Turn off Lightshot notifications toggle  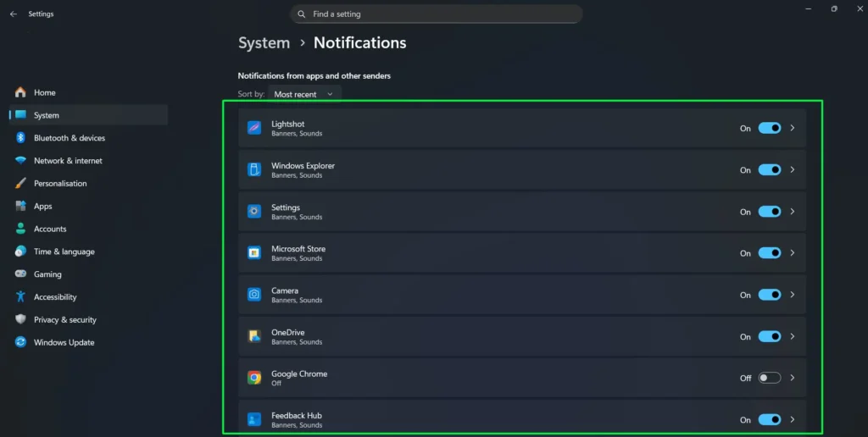770,128
